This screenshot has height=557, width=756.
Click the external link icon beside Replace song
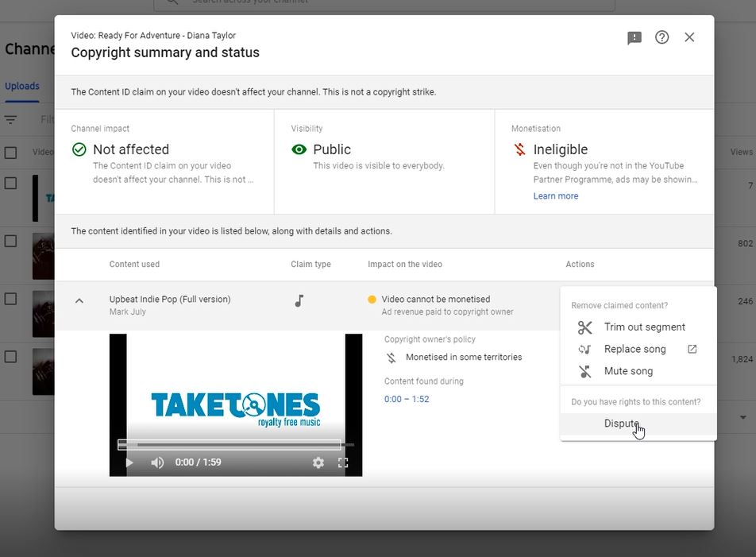[x=692, y=349]
